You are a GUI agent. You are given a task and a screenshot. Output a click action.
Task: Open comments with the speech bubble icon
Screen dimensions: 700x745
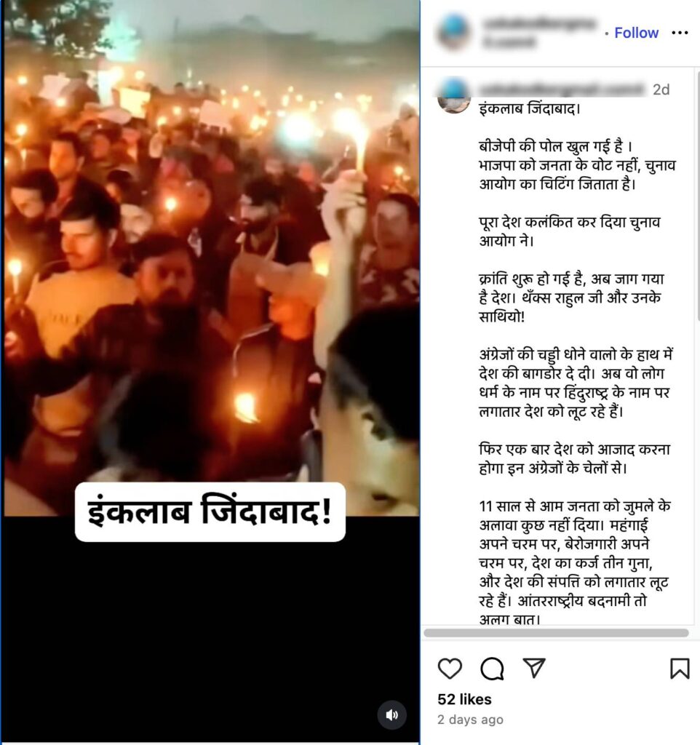[x=492, y=669]
